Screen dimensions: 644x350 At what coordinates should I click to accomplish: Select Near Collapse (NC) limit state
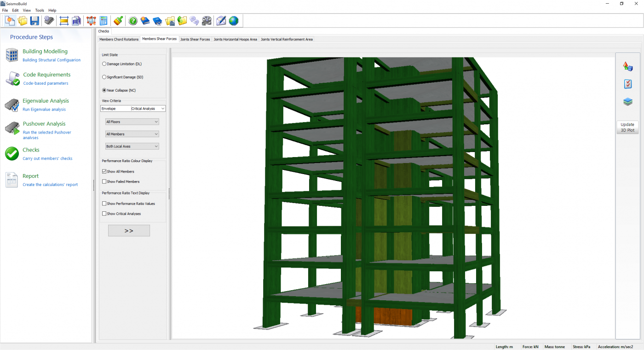(x=119, y=90)
